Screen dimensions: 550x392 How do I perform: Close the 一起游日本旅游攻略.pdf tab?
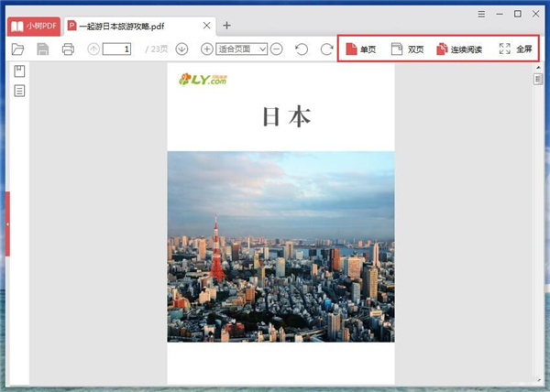(207, 26)
